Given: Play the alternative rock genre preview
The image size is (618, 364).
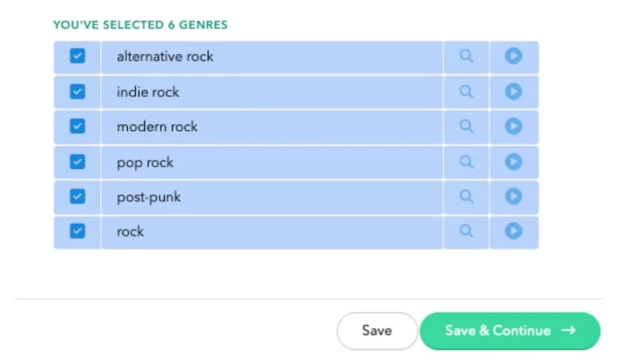Looking at the screenshot, I should (x=513, y=57).
